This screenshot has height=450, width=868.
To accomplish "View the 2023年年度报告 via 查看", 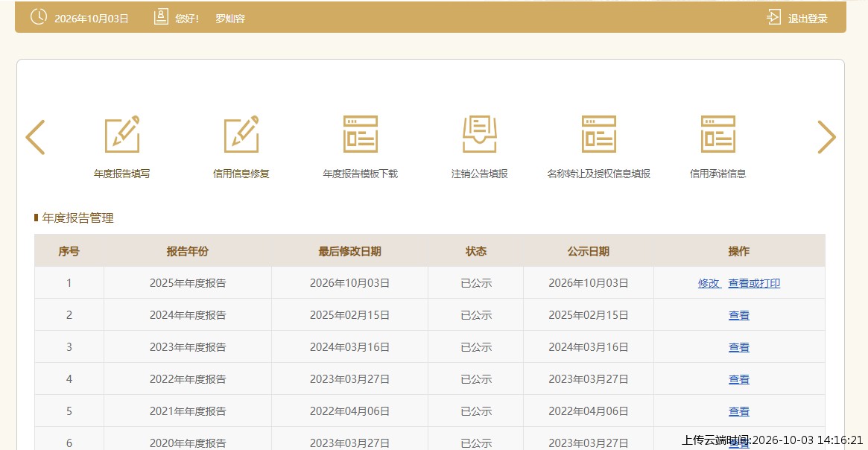I will (x=739, y=348).
